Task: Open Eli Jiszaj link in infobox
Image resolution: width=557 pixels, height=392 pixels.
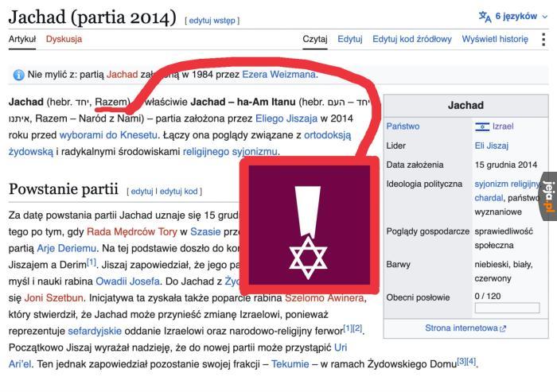Action: click(491, 146)
